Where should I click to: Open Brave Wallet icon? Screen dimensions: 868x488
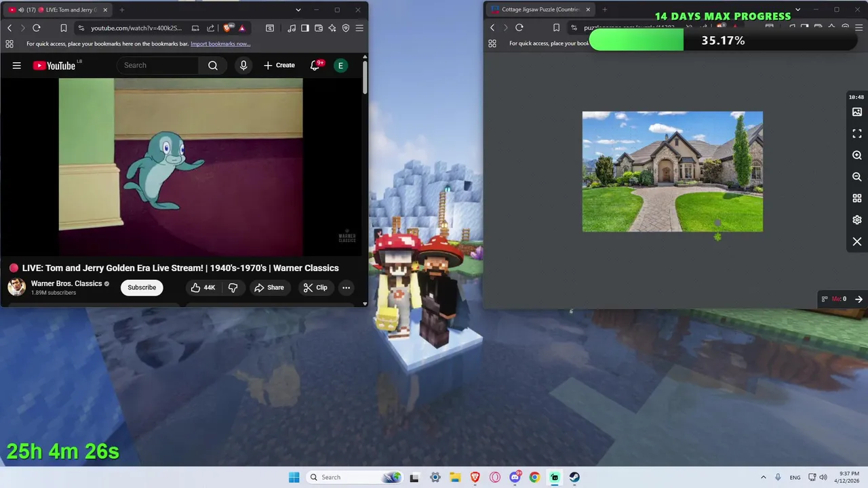click(x=319, y=28)
